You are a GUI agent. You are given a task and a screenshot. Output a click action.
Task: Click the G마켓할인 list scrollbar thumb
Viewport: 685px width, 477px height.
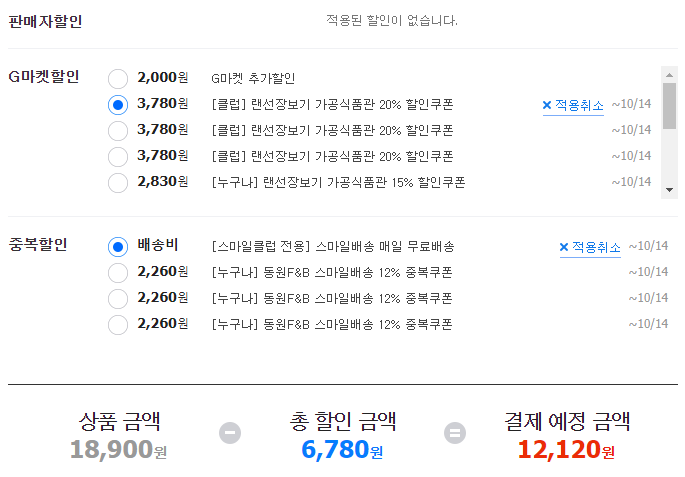click(x=669, y=106)
